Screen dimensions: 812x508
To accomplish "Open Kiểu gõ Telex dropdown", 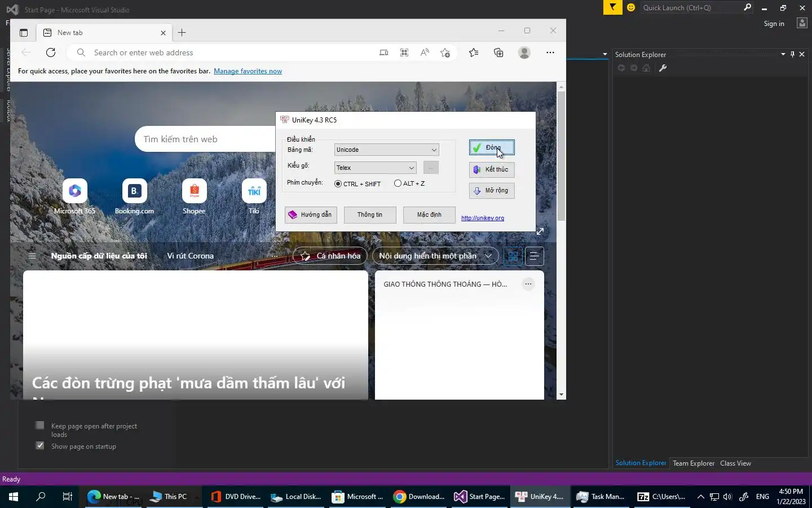I will 375,168.
